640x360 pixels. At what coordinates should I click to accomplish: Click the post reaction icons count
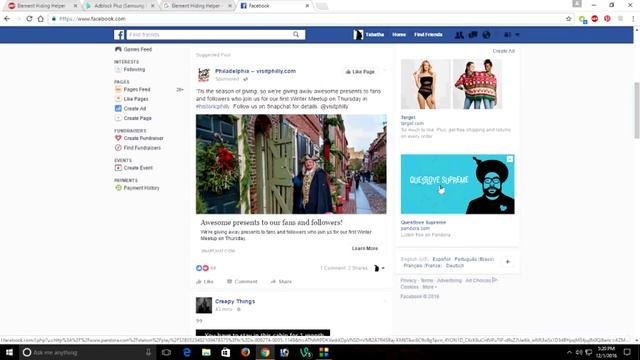tap(206, 268)
